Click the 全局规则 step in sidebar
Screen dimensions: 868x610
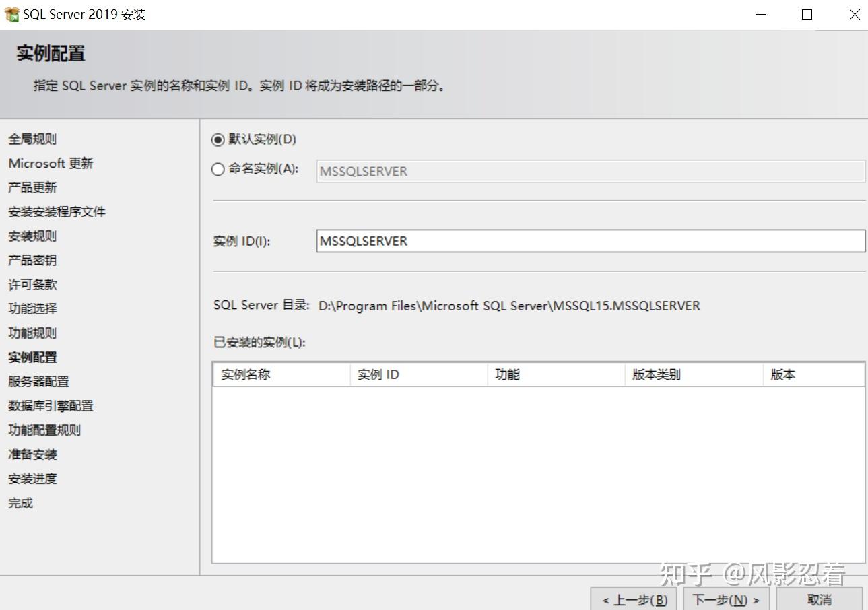click(32, 139)
